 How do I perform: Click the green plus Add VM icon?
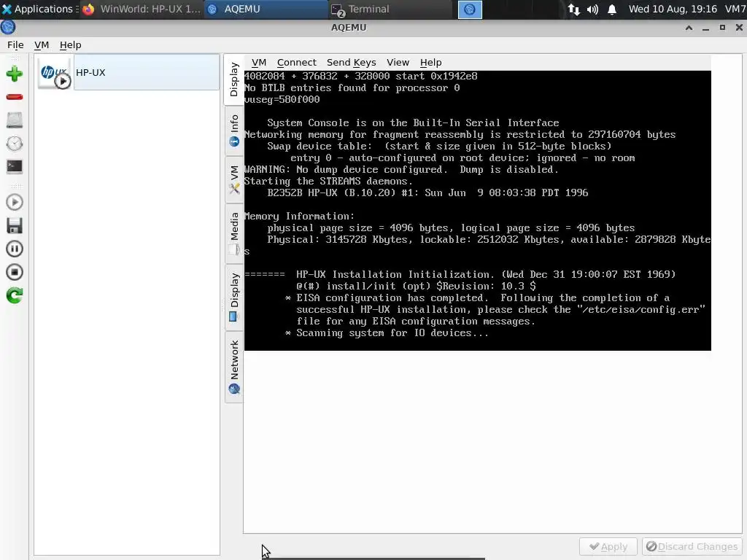pyautogui.click(x=15, y=74)
